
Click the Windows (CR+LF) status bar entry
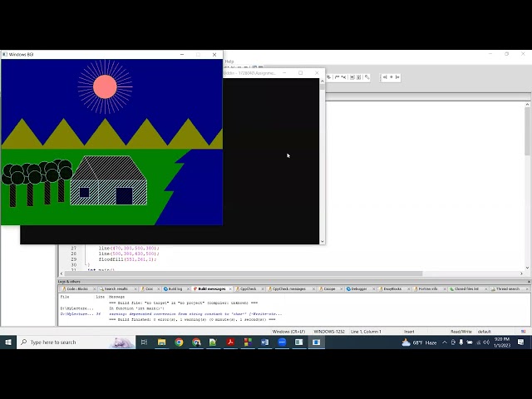coord(288,332)
